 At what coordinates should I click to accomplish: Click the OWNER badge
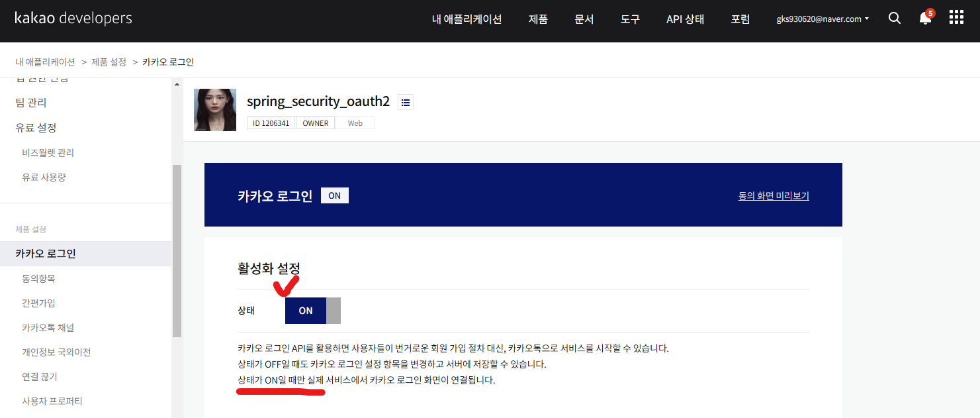(x=316, y=123)
